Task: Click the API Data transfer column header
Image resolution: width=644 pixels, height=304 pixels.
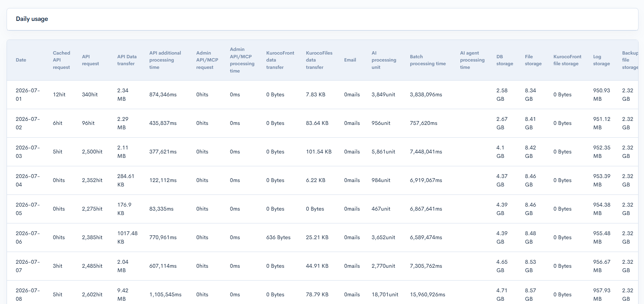Action: click(x=127, y=60)
